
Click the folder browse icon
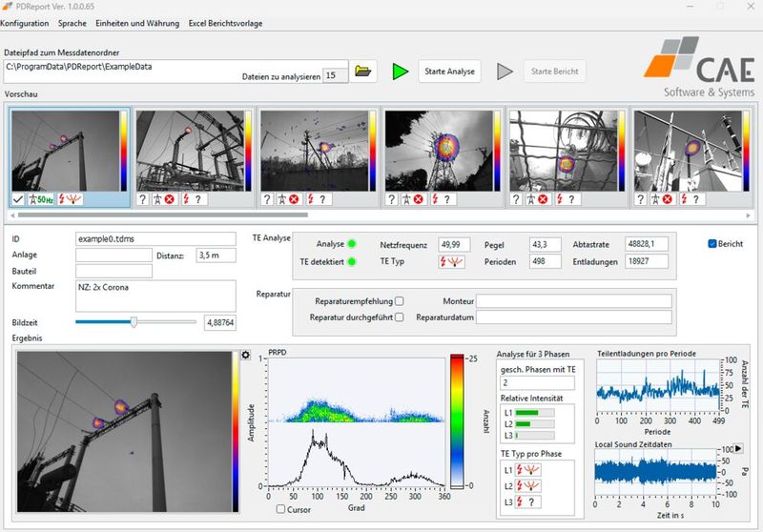[x=363, y=71]
